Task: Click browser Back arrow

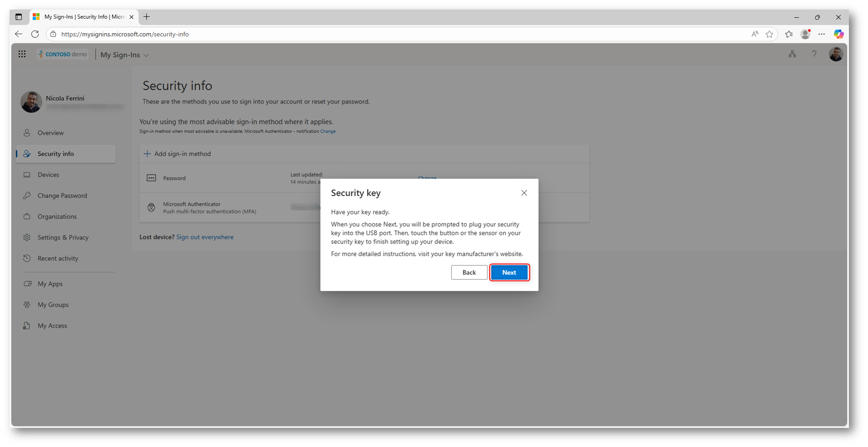Action: (19, 34)
